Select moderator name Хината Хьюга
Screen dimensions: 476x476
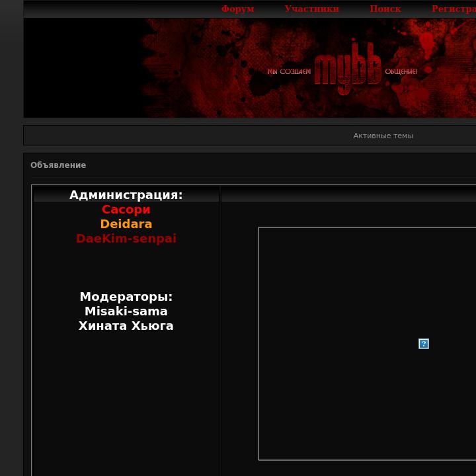tap(126, 326)
